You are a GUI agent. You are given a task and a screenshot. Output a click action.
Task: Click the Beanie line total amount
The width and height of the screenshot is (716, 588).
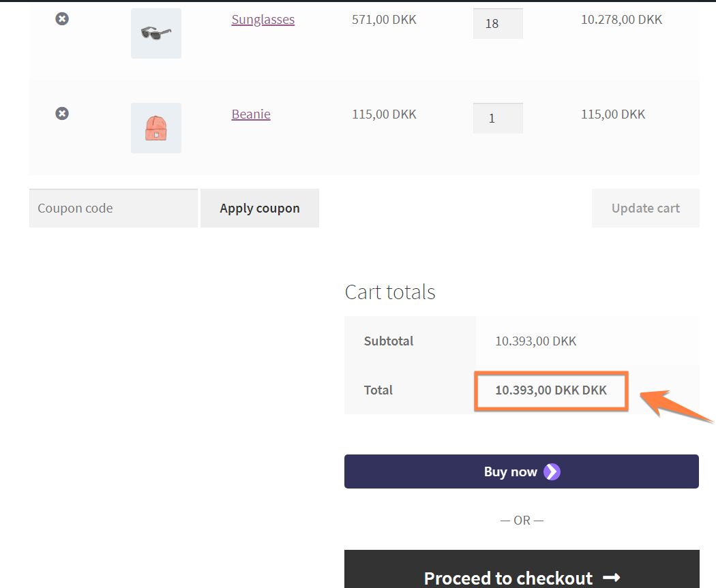pyautogui.click(x=612, y=114)
